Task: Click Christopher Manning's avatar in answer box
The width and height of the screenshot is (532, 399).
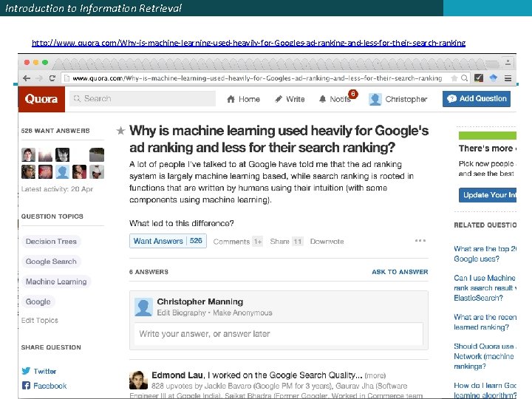Action: [143, 307]
